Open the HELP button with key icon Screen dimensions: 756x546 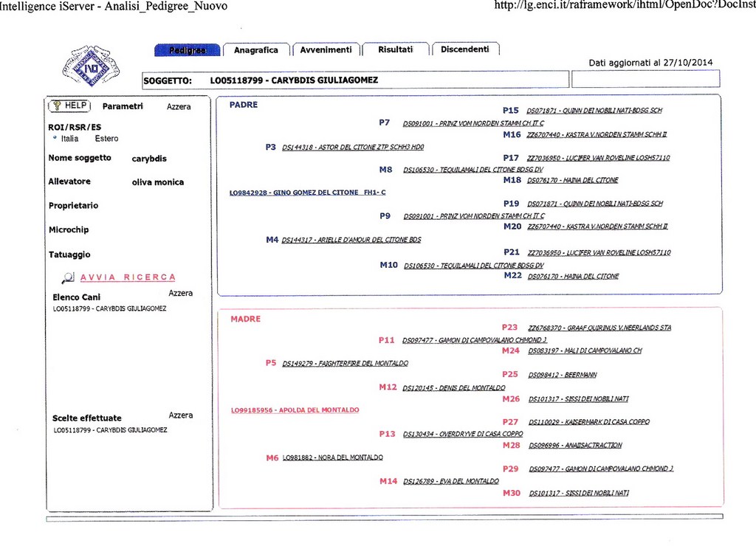[69, 106]
